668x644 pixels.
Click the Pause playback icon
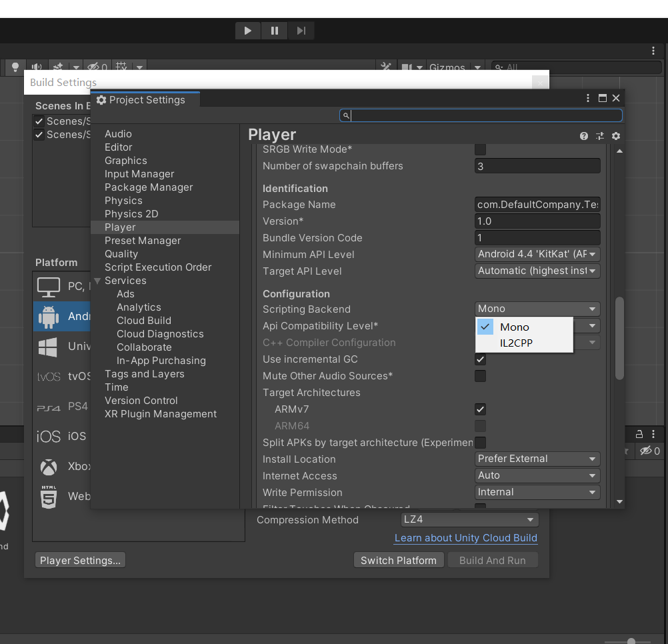(274, 31)
